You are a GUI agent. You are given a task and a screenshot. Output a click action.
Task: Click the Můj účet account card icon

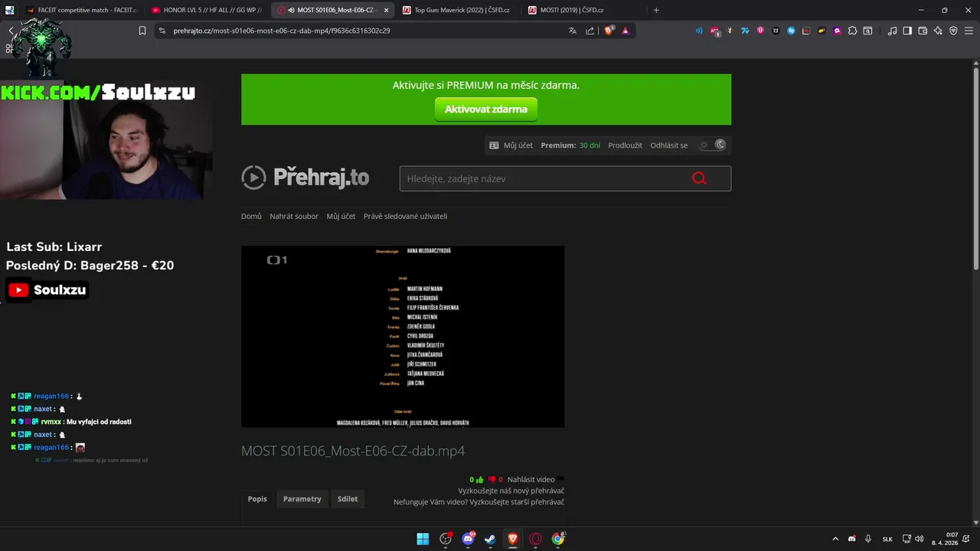tap(495, 145)
